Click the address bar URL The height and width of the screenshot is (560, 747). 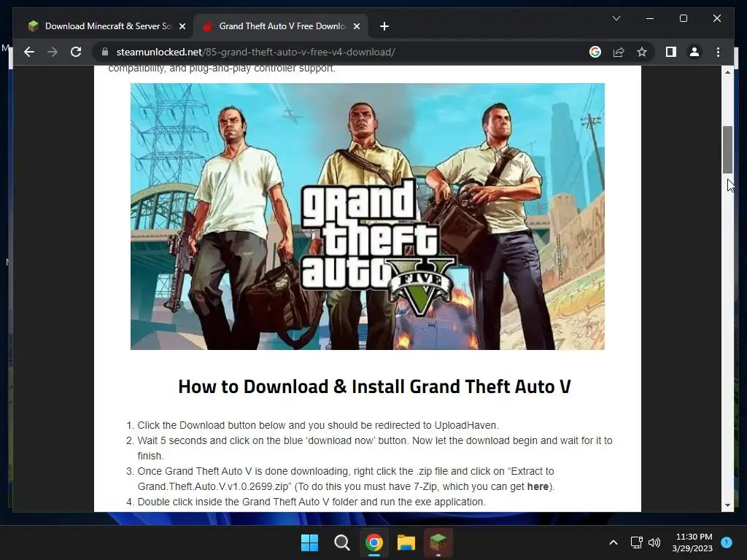tap(255, 52)
